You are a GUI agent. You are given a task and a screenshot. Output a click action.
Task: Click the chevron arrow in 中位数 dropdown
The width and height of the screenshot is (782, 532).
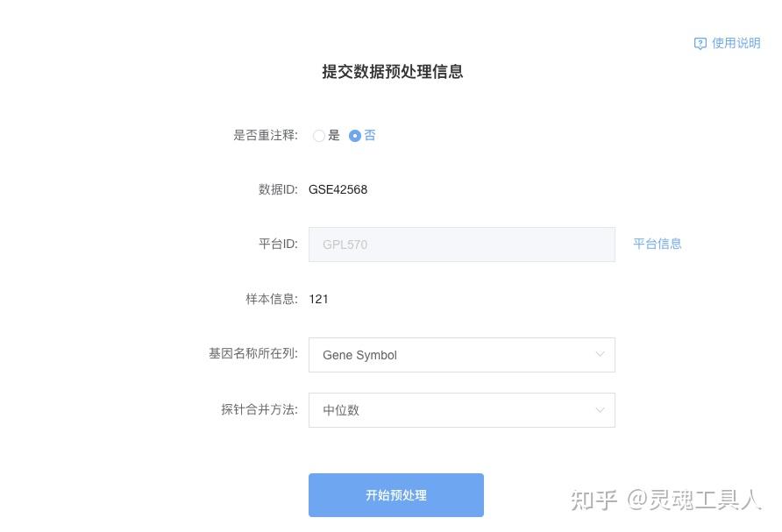pyautogui.click(x=601, y=410)
